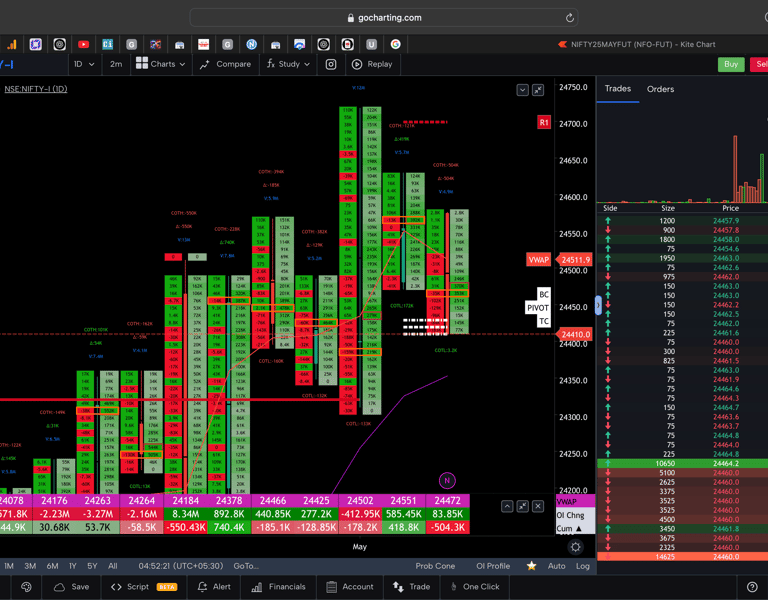Open the grey U bookmark icon
768x600 pixels.
click(371, 45)
